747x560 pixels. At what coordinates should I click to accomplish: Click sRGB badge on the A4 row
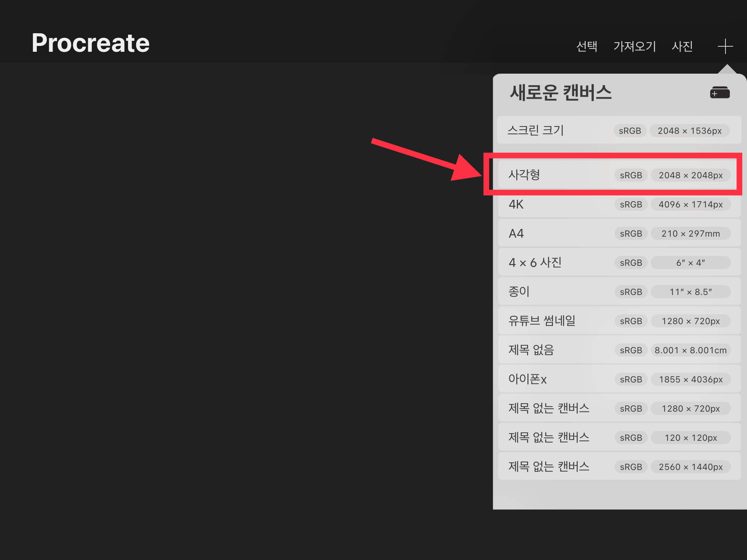point(631,233)
